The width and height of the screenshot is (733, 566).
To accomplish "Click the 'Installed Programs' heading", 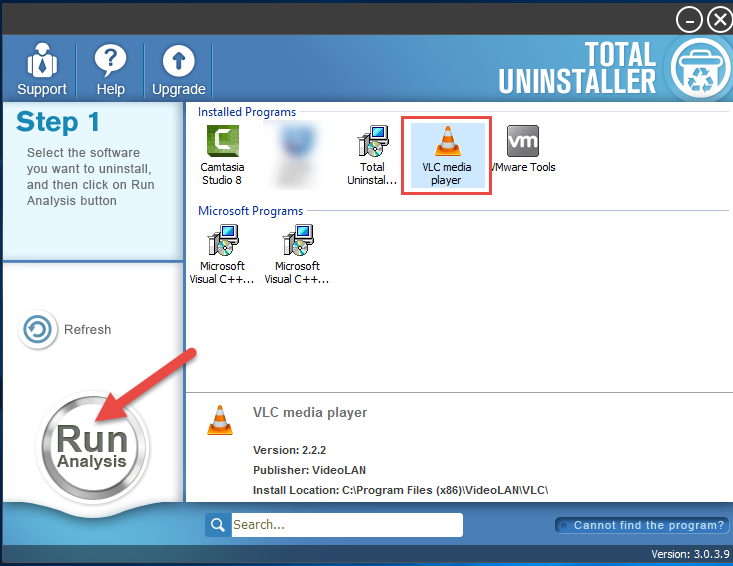I will coord(247,112).
